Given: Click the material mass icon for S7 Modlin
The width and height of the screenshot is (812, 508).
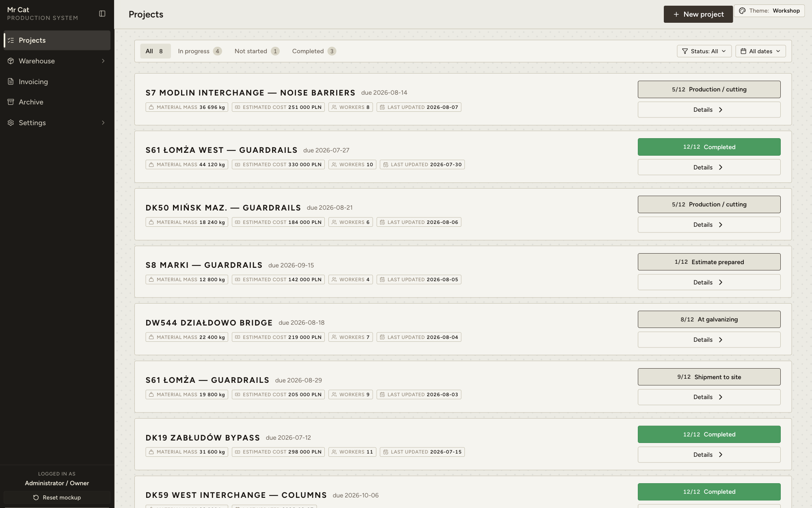Looking at the screenshot, I should [x=151, y=107].
